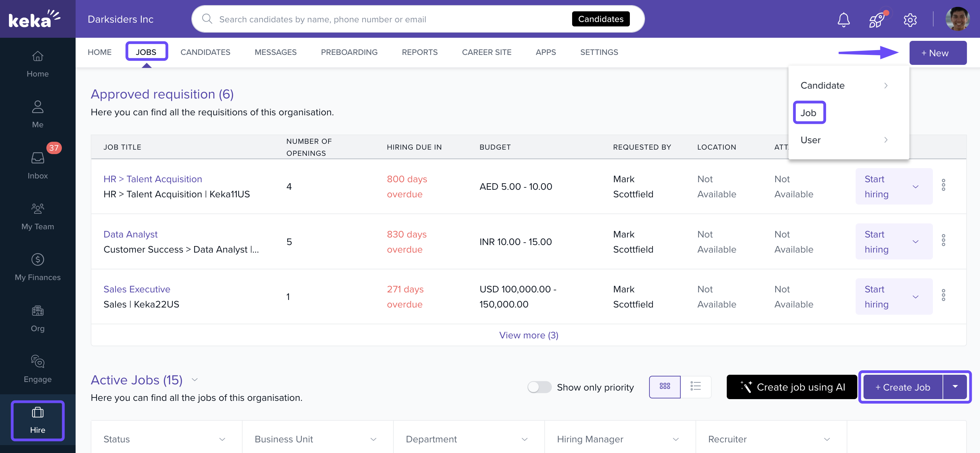Expand the Create Job arrow dropdown
This screenshot has height=453, width=980.
pyautogui.click(x=955, y=387)
